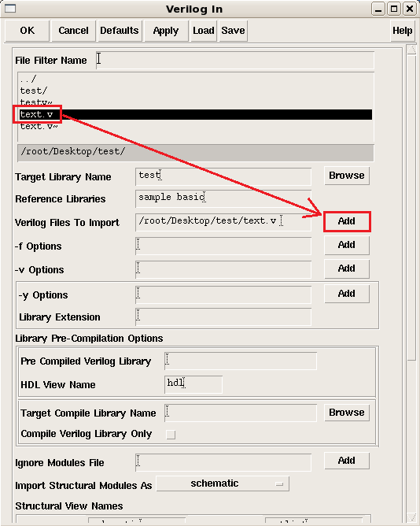Load saved form settings
Viewport: 420px width, 526px height.
point(204,31)
